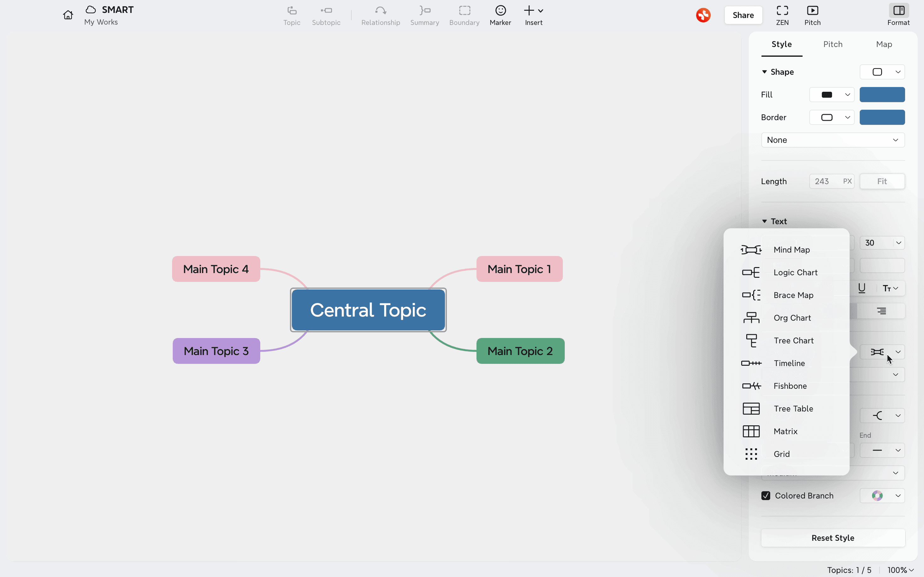924x577 pixels.
Task: Open the Fill style dropdown
Action: [x=832, y=95]
